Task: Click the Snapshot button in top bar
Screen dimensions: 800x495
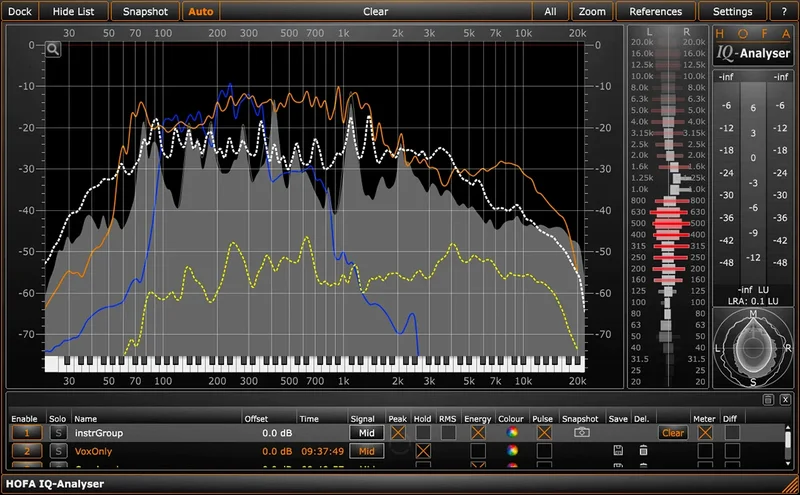Action: [x=145, y=11]
